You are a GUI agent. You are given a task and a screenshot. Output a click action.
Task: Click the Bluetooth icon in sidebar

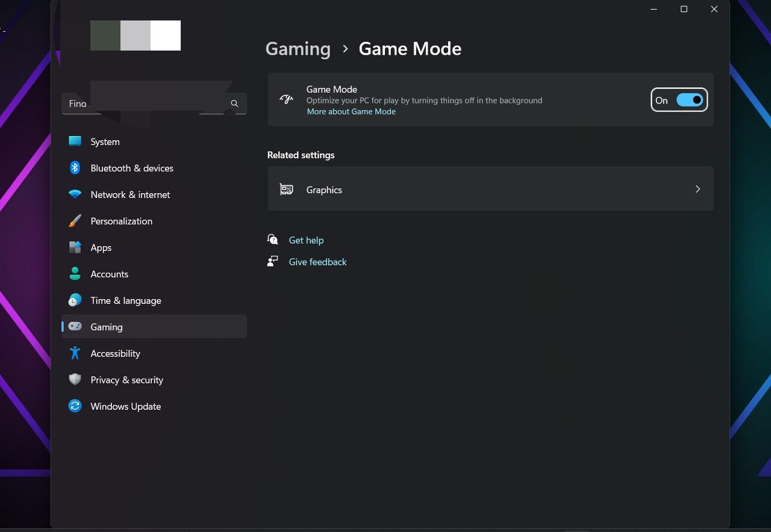click(75, 168)
